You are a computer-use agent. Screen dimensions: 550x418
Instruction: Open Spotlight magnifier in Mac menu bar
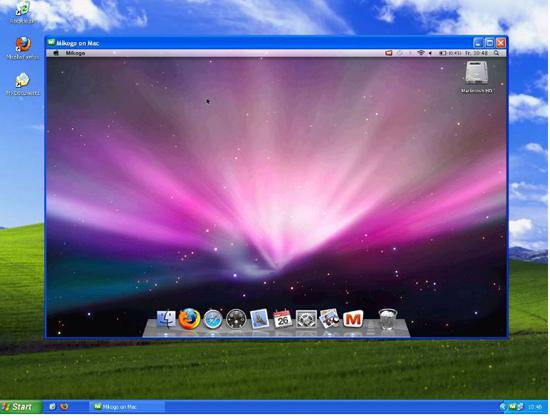(x=496, y=53)
